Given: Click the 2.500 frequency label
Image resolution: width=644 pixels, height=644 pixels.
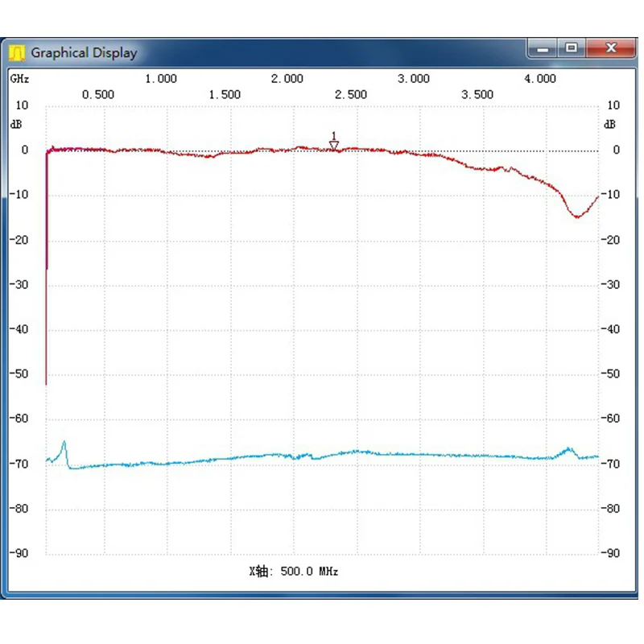Looking at the screenshot, I should point(351,94).
